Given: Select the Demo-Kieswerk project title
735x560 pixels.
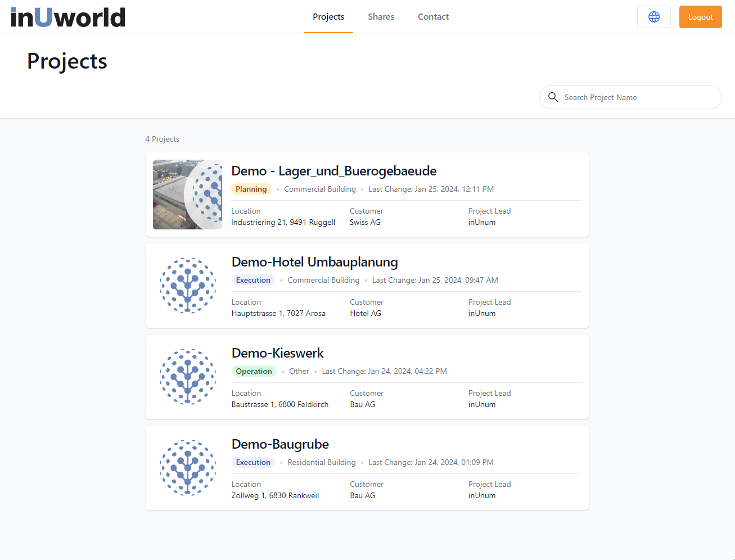Looking at the screenshot, I should coord(277,353).
